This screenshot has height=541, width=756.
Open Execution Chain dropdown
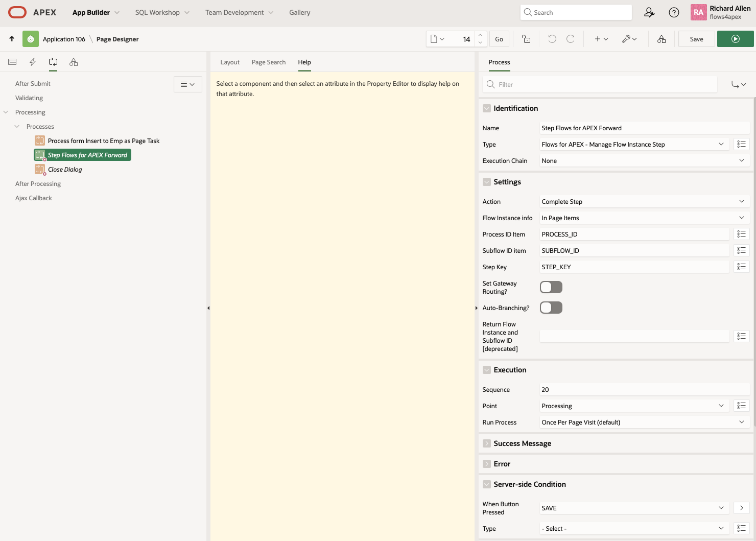(645, 160)
